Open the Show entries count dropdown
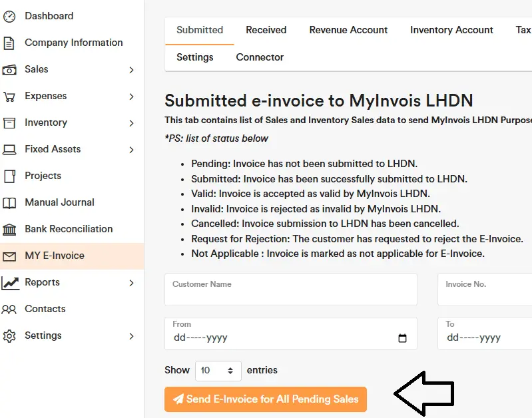The image size is (532, 418). click(218, 370)
